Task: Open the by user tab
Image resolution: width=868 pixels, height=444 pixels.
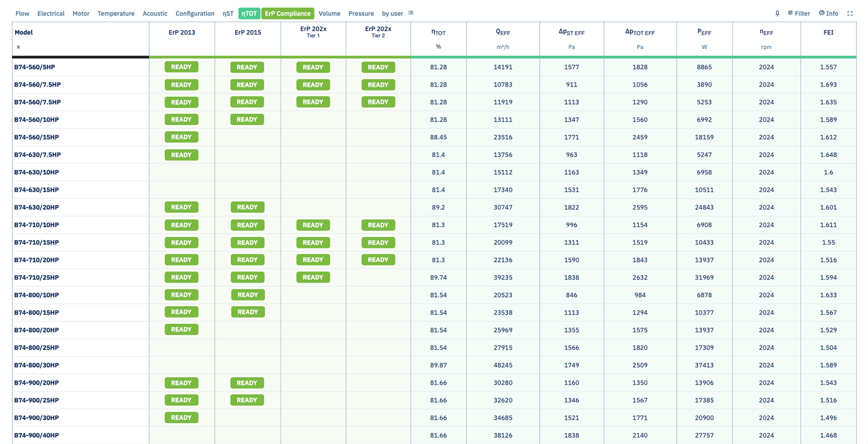Action: [392, 13]
